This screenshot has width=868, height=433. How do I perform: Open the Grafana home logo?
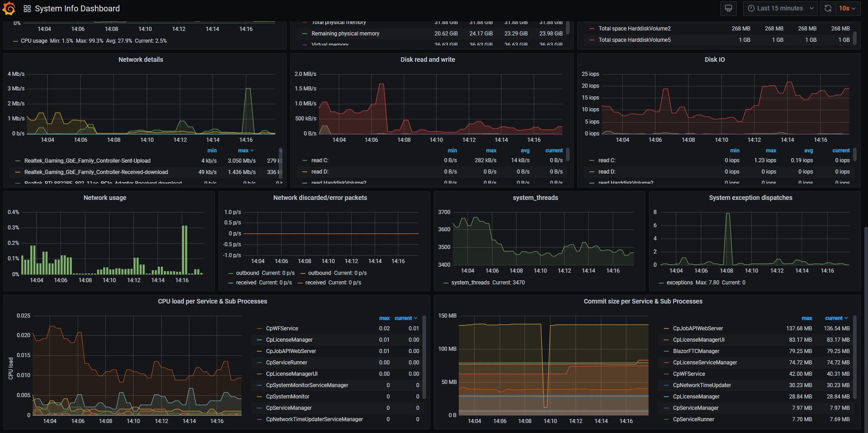coord(9,8)
